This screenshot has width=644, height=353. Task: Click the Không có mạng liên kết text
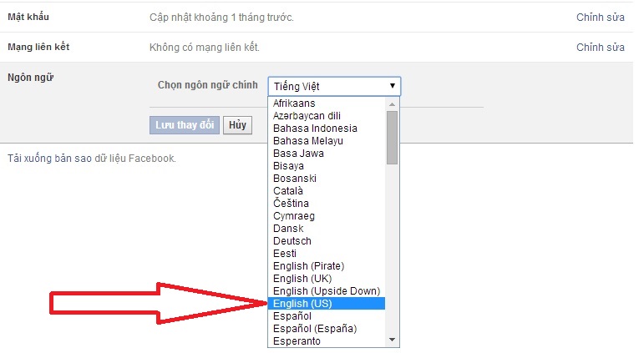coord(204,48)
